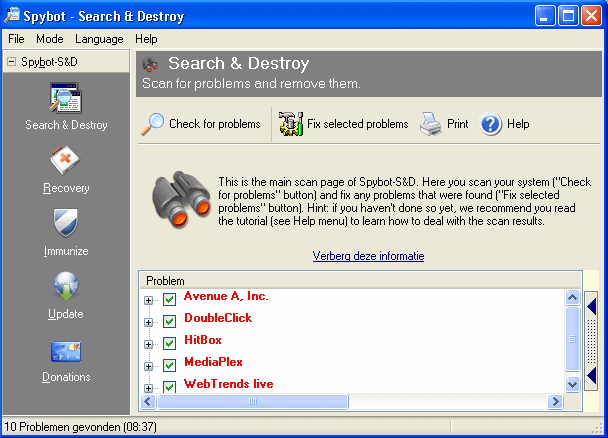Expand the HitBox tree node
Image resolution: width=608 pixels, height=438 pixels.
(x=148, y=344)
